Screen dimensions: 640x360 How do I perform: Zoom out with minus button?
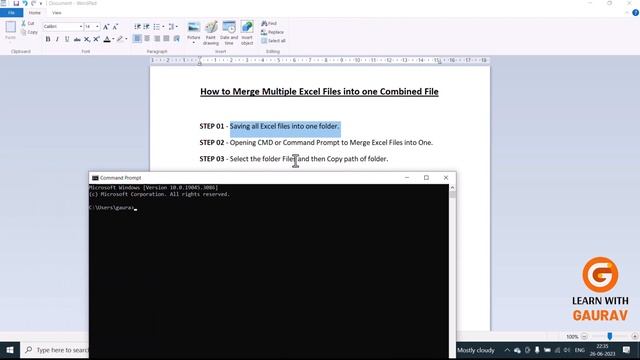tap(584, 336)
